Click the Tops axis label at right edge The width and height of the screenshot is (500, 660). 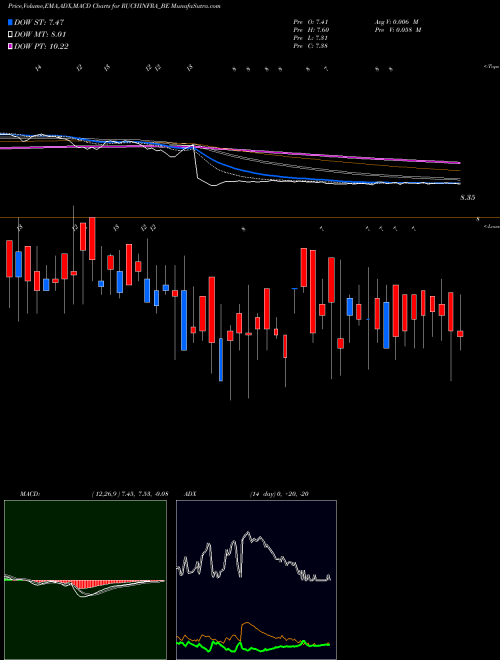point(492,67)
